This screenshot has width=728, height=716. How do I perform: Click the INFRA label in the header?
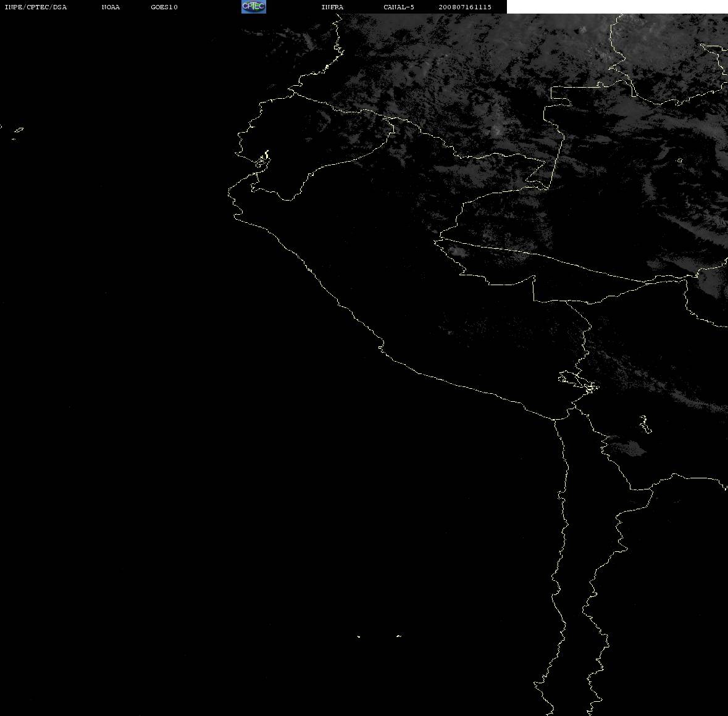pos(332,7)
